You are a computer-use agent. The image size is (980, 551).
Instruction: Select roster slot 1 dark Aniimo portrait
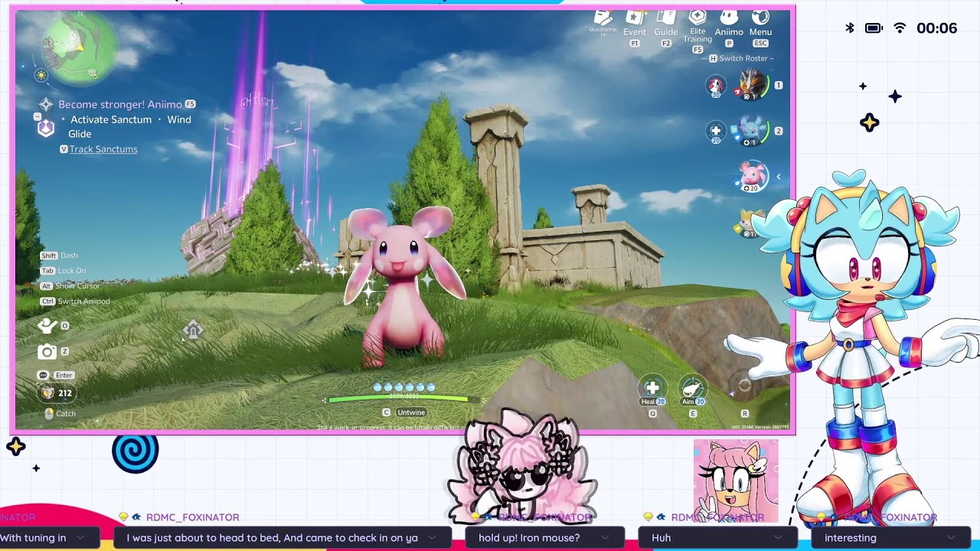pos(753,85)
